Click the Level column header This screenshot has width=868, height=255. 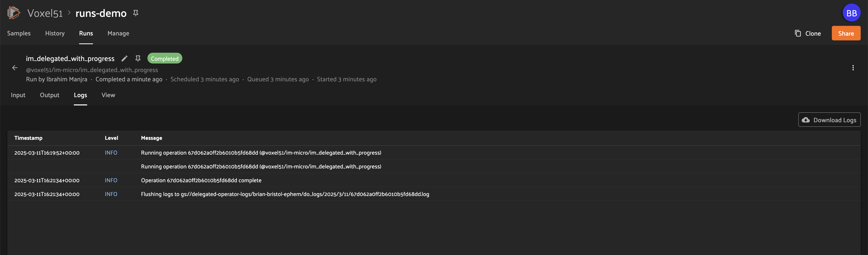click(x=111, y=138)
